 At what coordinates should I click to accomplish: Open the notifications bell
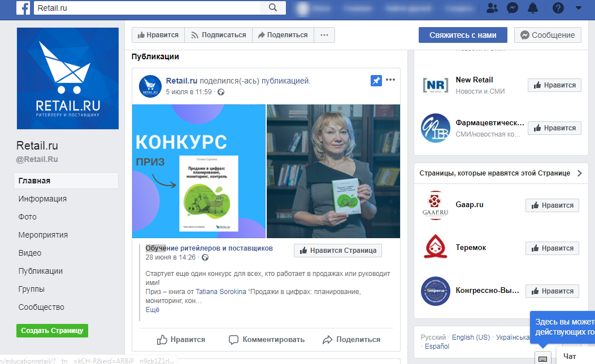pyautogui.click(x=533, y=8)
